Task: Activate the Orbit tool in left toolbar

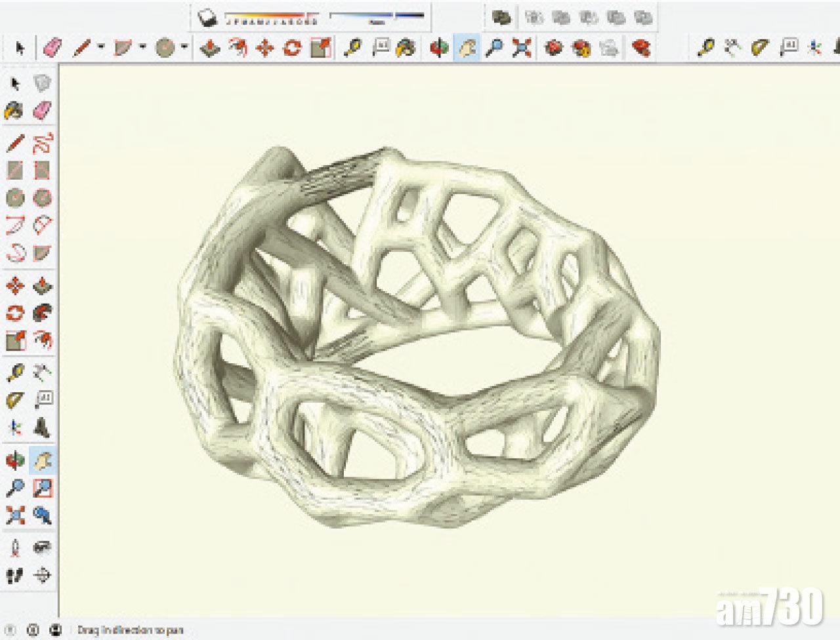Action: pos(14,460)
